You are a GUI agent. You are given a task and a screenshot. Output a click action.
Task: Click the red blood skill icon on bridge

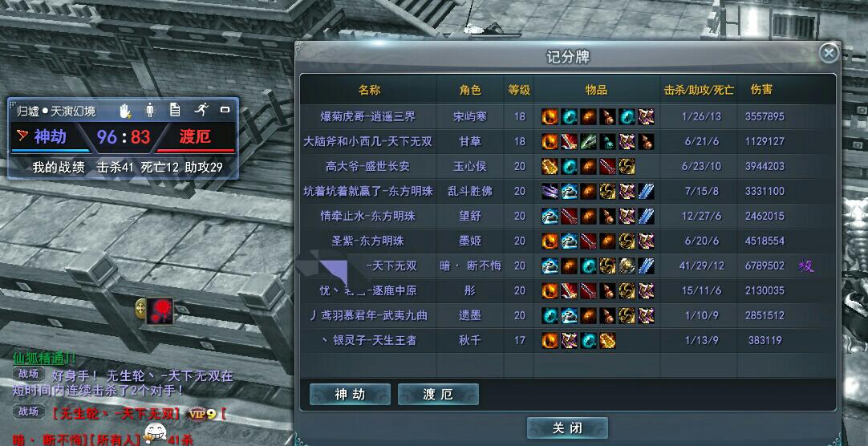[x=160, y=310]
